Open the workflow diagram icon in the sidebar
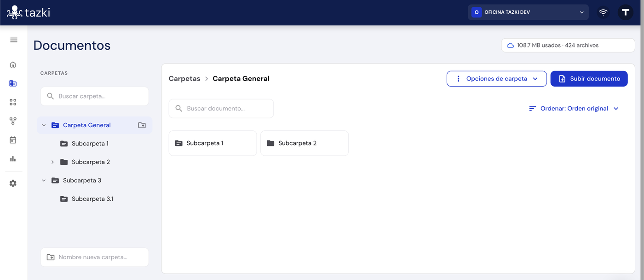The width and height of the screenshot is (644, 280). tap(13, 121)
